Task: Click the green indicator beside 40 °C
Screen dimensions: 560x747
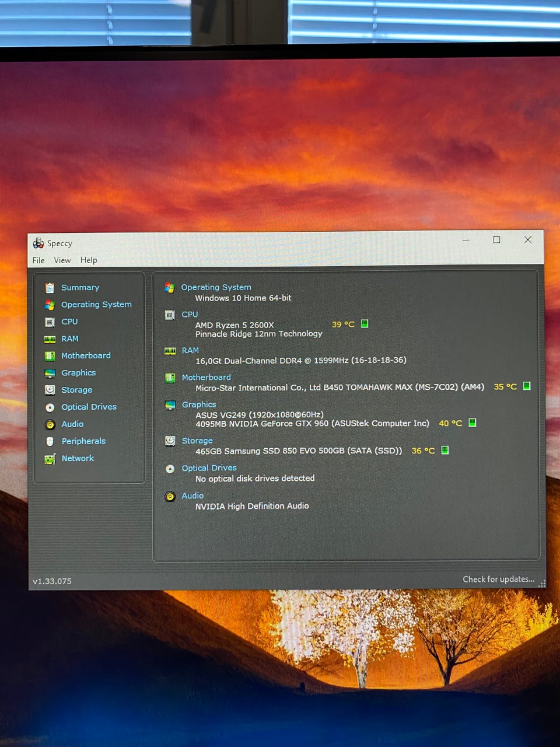Action: coord(473,423)
